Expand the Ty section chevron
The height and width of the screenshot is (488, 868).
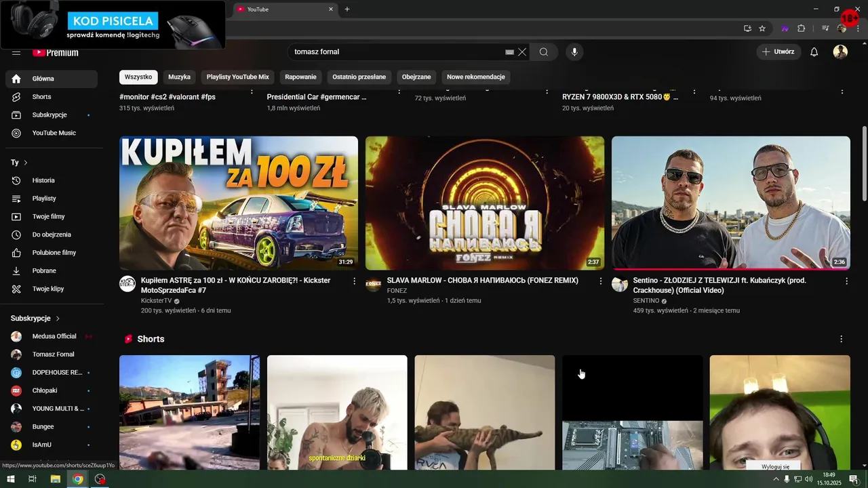26,163
